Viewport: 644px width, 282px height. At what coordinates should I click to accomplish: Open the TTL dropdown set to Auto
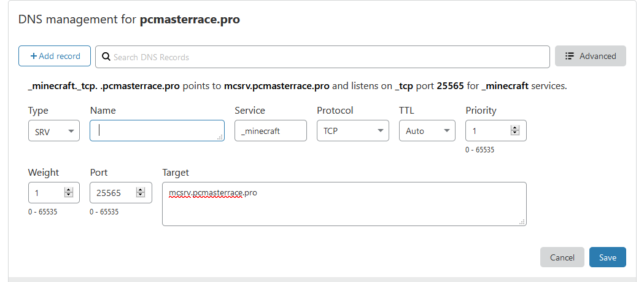tap(427, 131)
